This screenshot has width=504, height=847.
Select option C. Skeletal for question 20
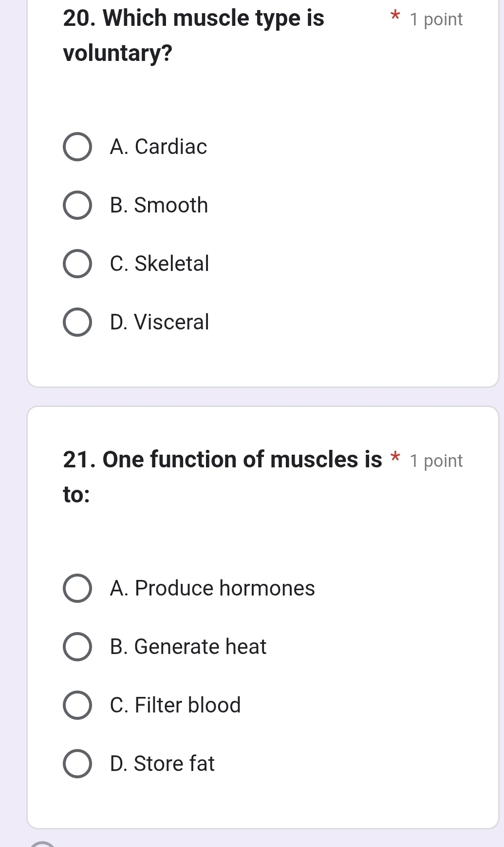(78, 264)
